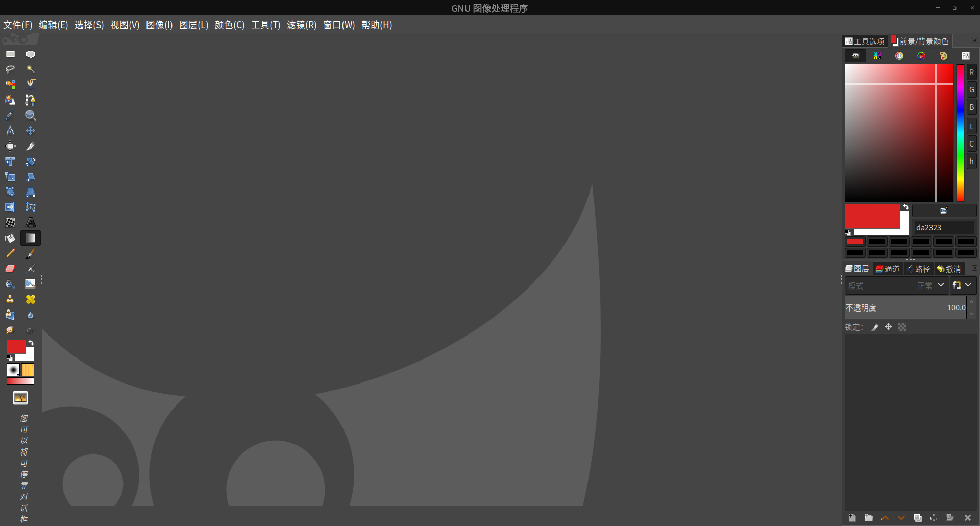Click eyedropper button above hex field
This screenshot has width=980, height=526.
[944, 210]
